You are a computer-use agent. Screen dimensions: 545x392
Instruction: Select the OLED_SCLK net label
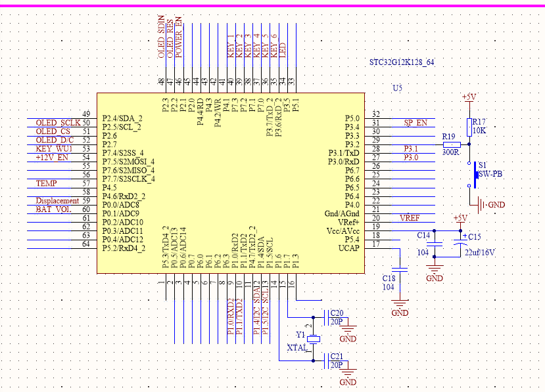[58, 123]
